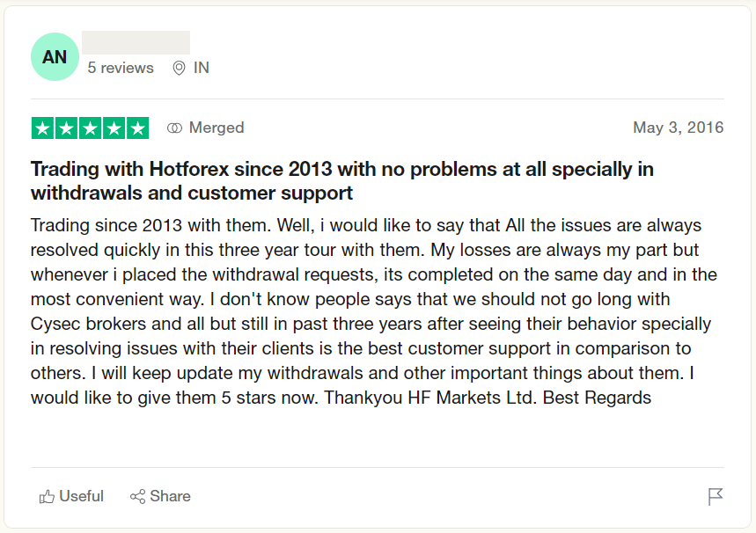Open the Merged label info
This screenshot has width=756, height=533.
(x=217, y=128)
